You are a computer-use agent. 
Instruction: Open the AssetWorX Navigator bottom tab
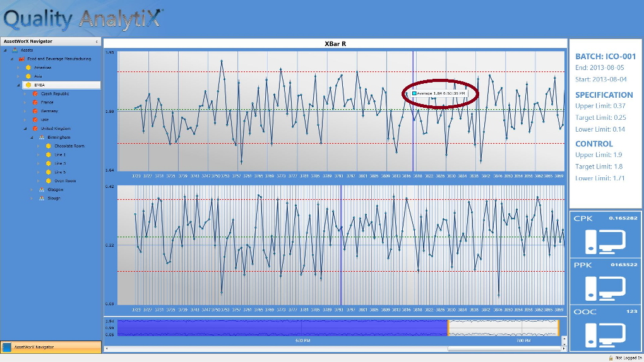pos(51,347)
